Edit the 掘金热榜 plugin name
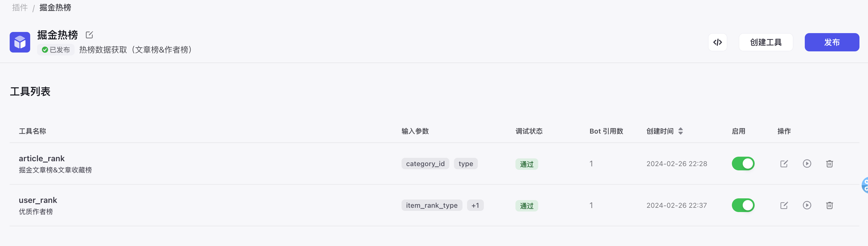This screenshot has width=868, height=246. coord(89,35)
